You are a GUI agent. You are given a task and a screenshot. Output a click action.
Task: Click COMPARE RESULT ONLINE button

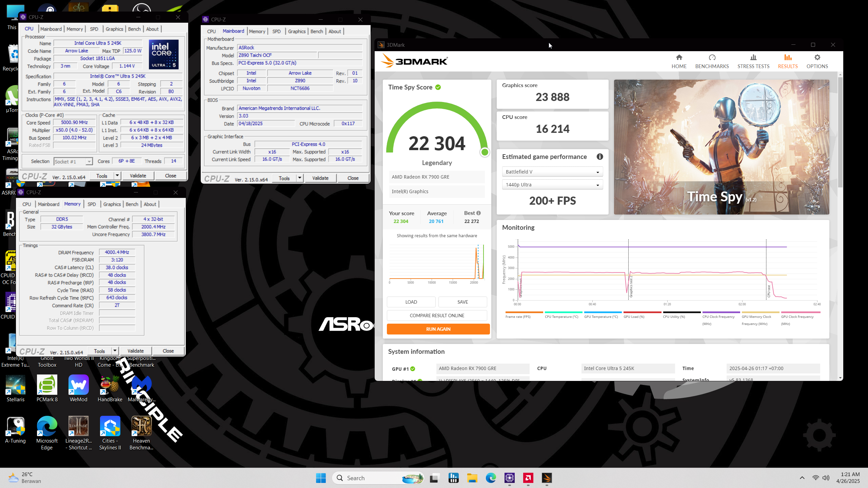pos(437,316)
